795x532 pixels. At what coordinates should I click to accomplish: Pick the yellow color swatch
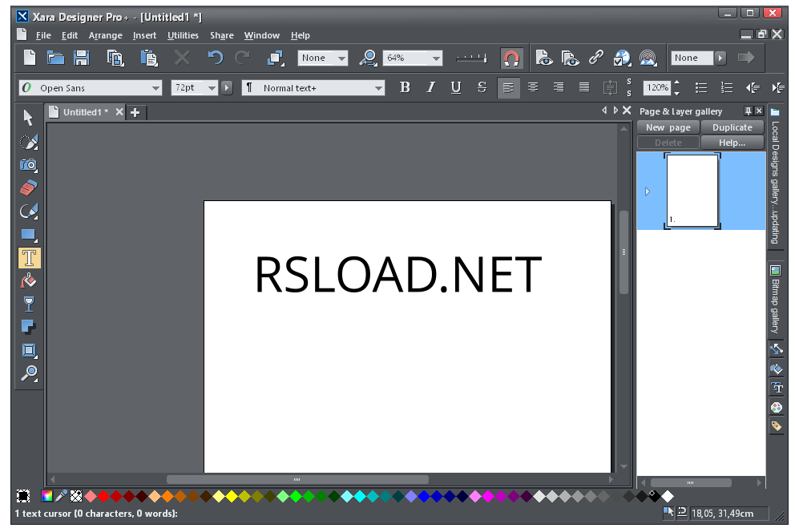(x=231, y=496)
